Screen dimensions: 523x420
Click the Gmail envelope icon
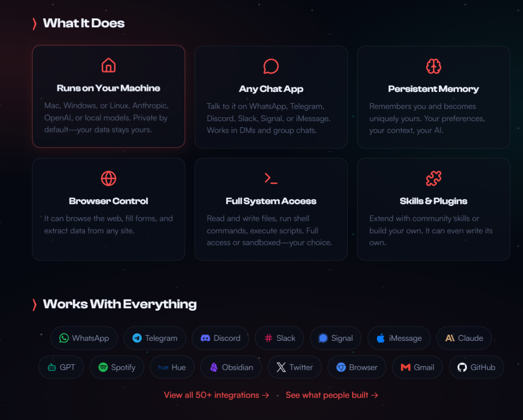[406, 367]
